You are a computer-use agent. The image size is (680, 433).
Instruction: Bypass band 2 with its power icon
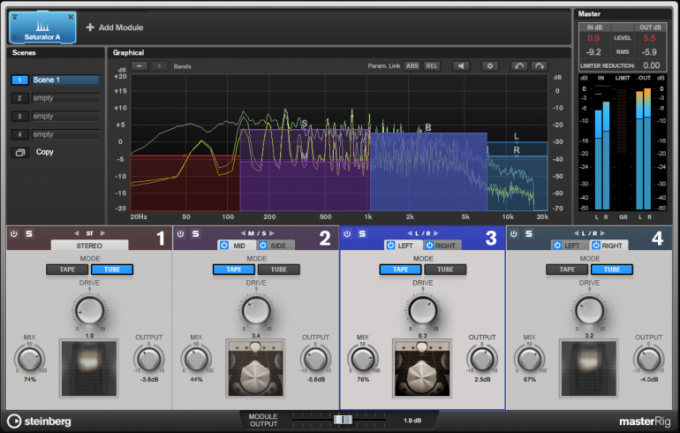180,234
